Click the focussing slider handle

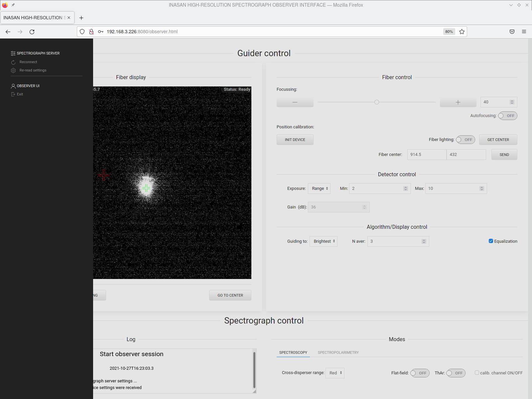pyautogui.click(x=377, y=102)
